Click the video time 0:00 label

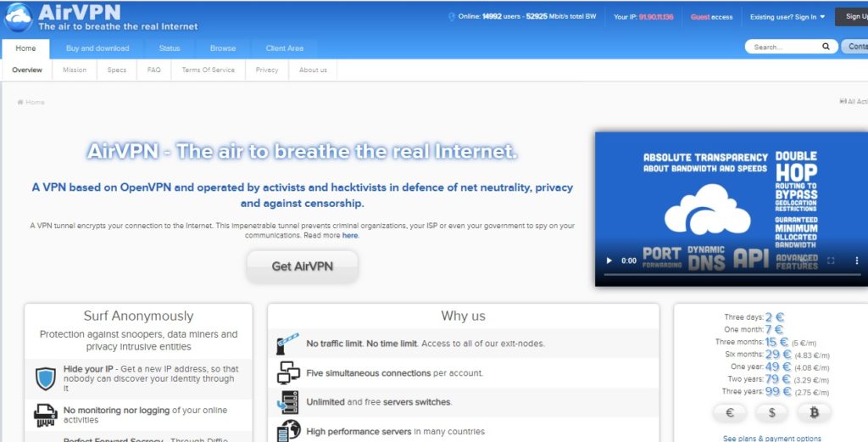(x=629, y=260)
